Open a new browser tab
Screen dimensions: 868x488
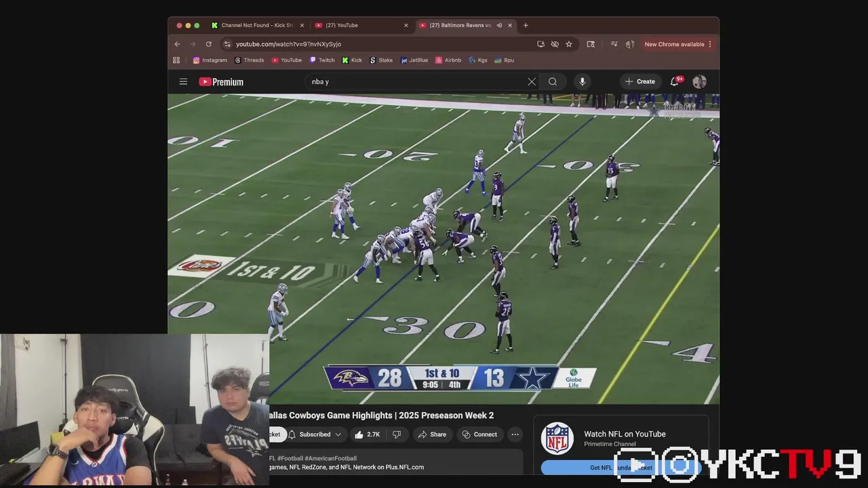(526, 25)
